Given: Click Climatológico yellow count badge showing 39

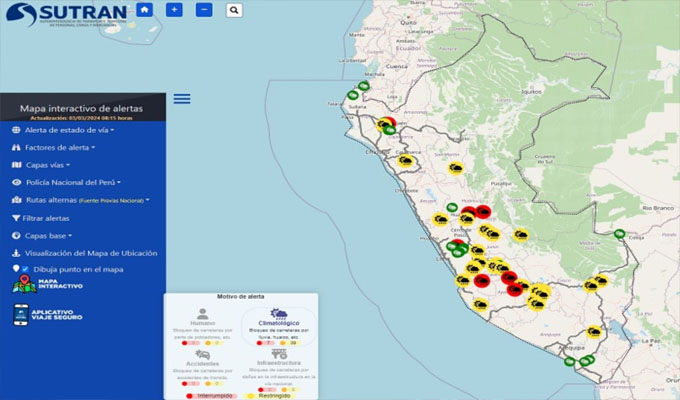Looking at the screenshot, I should tap(290, 343).
